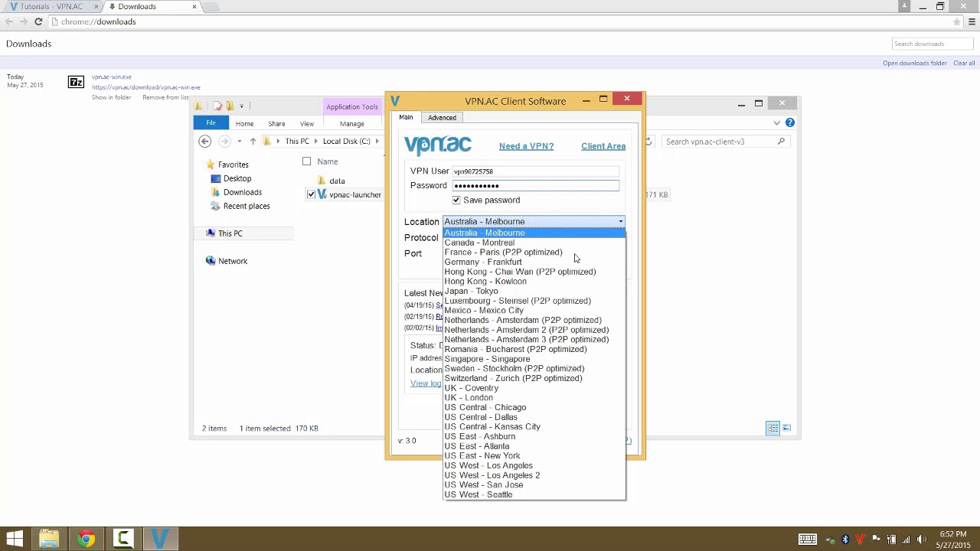
Task: Expand the address bar arrow after This PC
Action: 315,141
